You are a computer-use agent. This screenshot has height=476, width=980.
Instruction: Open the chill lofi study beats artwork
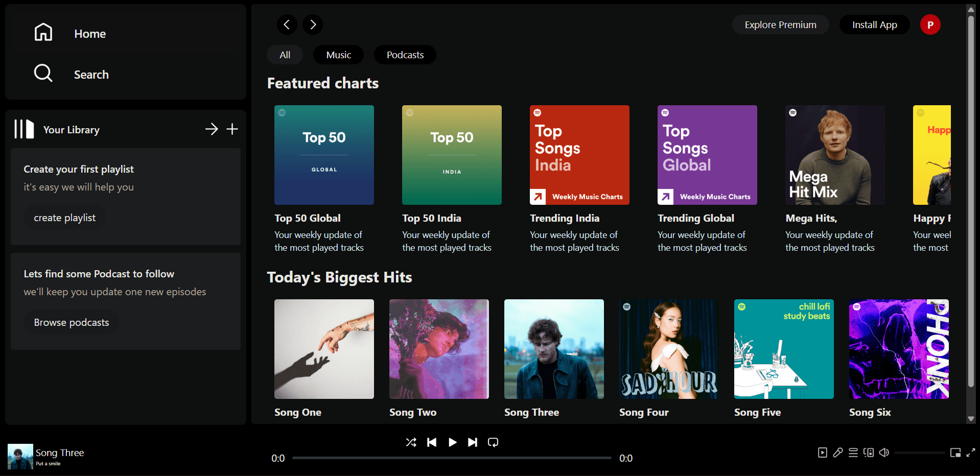[x=784, y=349]
